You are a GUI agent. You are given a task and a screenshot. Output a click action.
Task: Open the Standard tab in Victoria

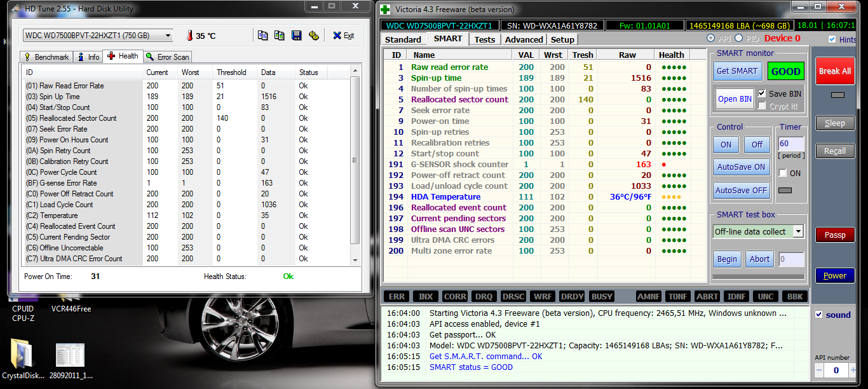click(403, 39)
